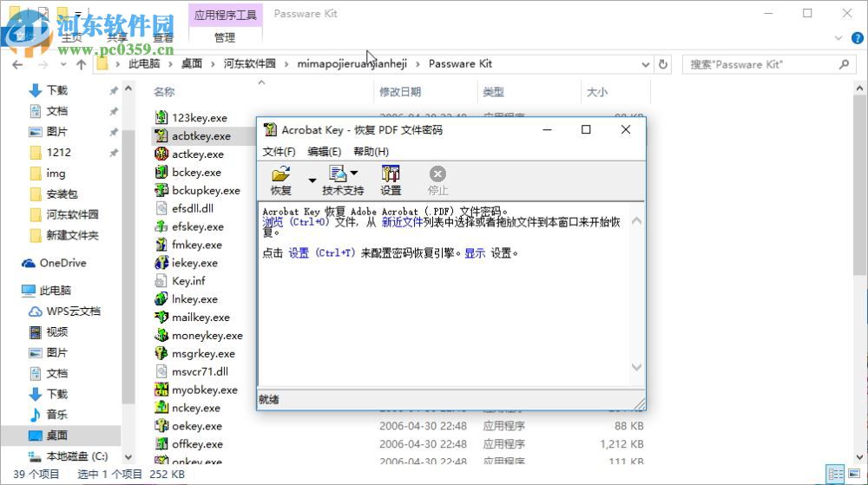Click the navigation pane scroll down arrow
868x485 pixels.
128,456
